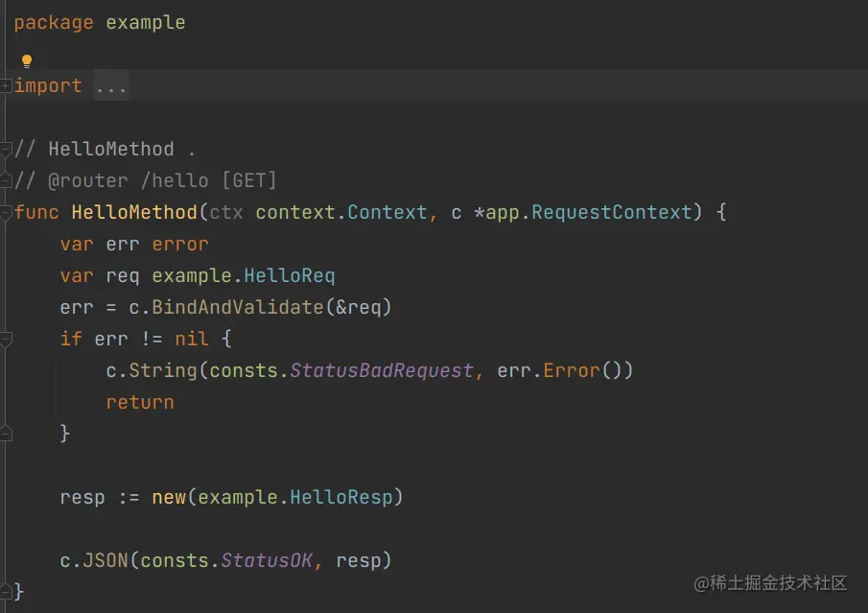
Task: Click the resp variable declaration
Action: click(82, 497)
